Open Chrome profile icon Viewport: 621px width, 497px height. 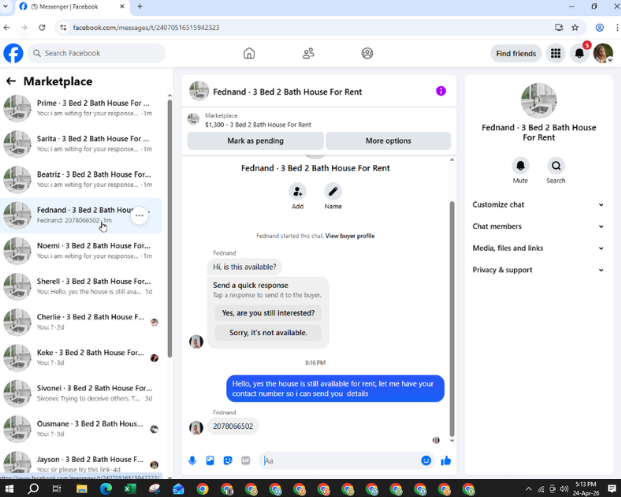[x=600, y=27]
